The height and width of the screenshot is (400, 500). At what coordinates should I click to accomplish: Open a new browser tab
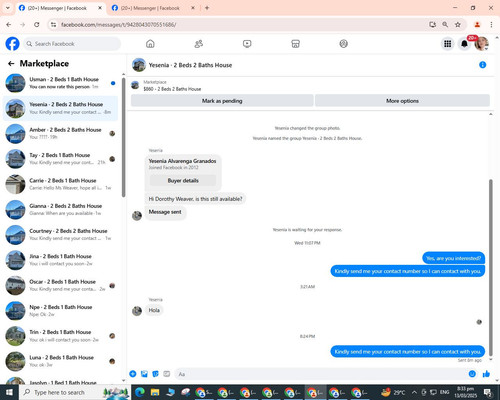click(207, 8)
